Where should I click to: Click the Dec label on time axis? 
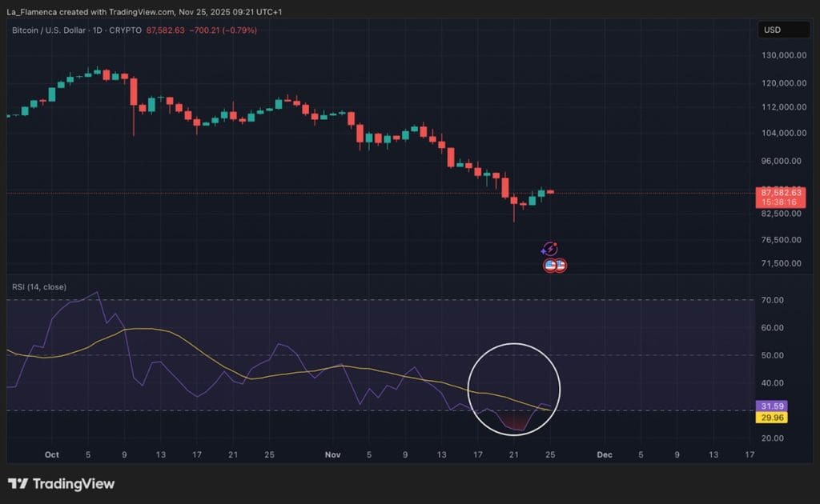point(605,454)
